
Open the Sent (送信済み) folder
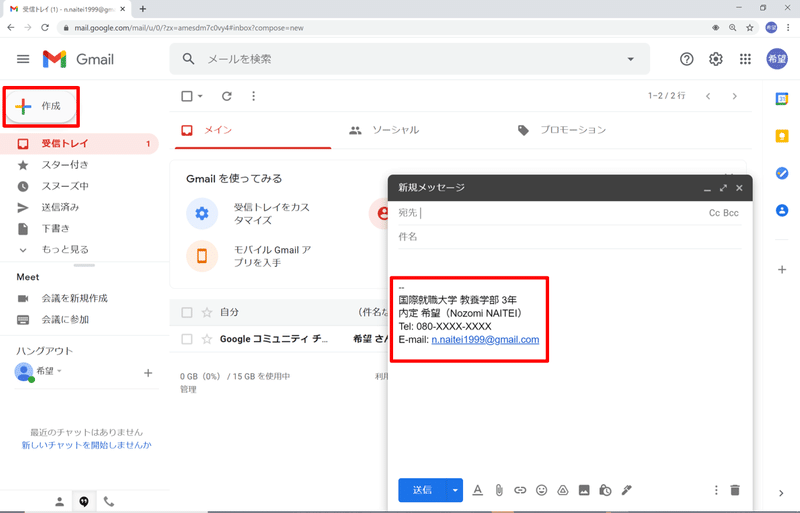click(x=60, y=207)
